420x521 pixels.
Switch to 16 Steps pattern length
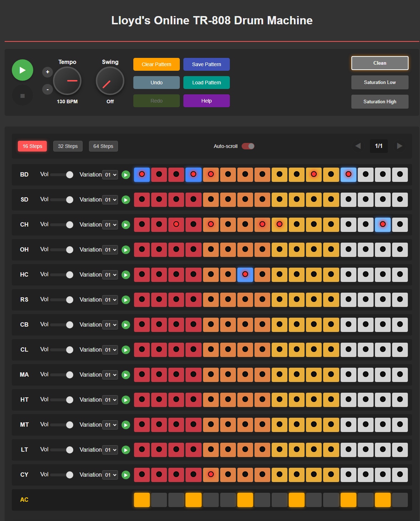pos(33,146)
